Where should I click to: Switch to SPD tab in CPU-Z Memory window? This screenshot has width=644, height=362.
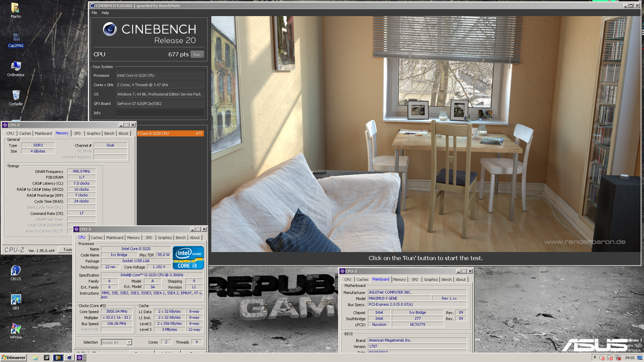coord(77,133)
